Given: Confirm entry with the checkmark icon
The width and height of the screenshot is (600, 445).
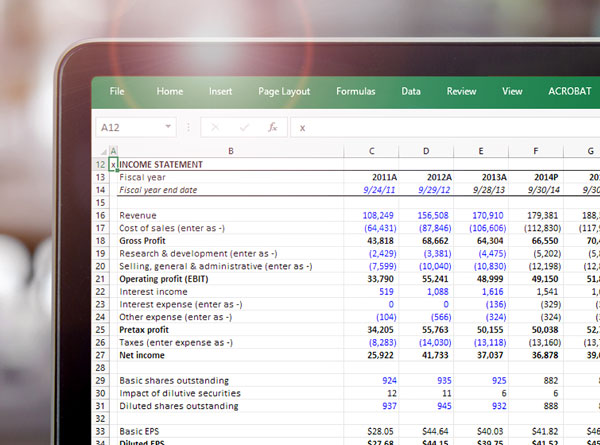Looking at the screenshot, I should pyautogui.click(x=244, y=127).
